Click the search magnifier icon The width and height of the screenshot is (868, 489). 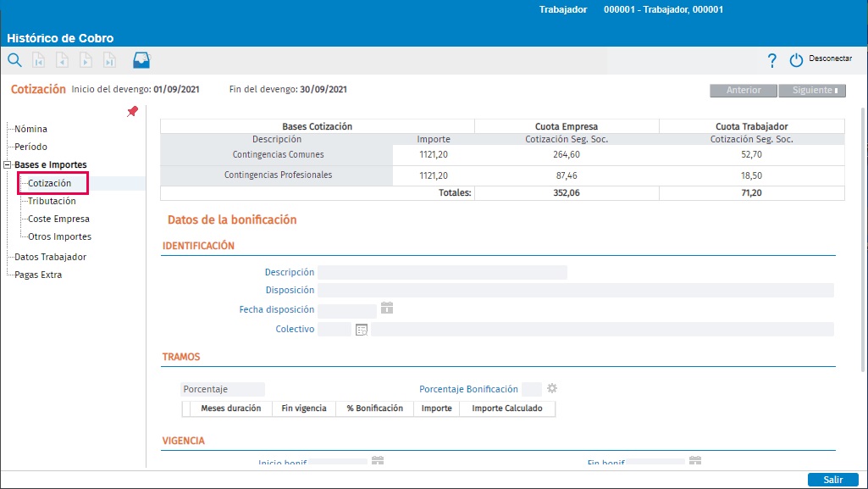(14, 60)
